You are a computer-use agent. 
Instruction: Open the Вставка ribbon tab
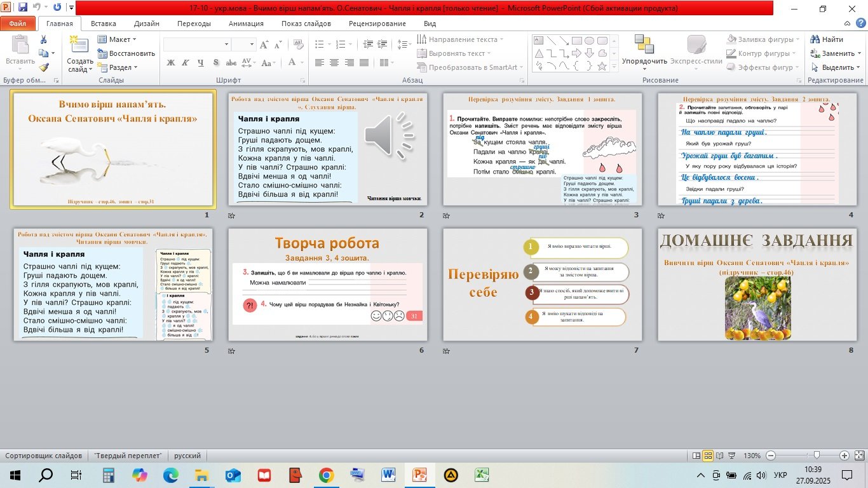103,24
